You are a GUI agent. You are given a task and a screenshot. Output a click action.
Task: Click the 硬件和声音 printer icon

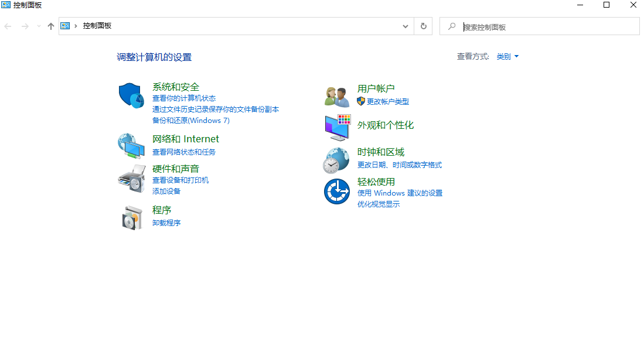[131, 179]
